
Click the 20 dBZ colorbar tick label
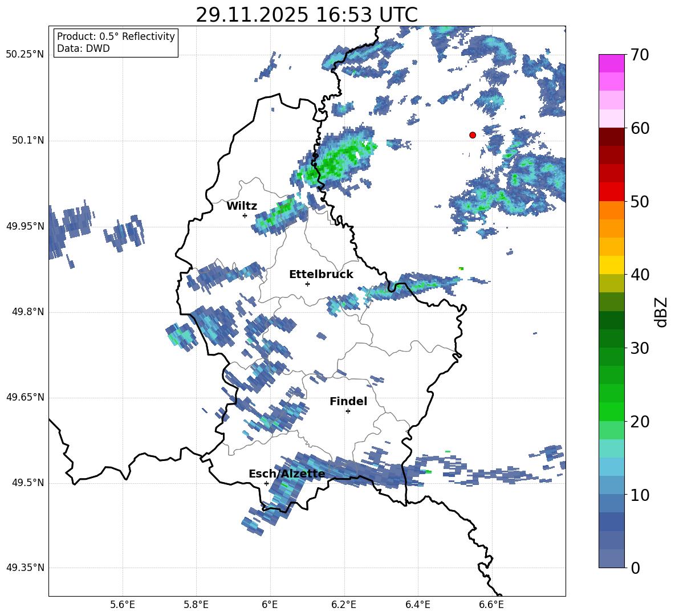click(x=640, y=422)
